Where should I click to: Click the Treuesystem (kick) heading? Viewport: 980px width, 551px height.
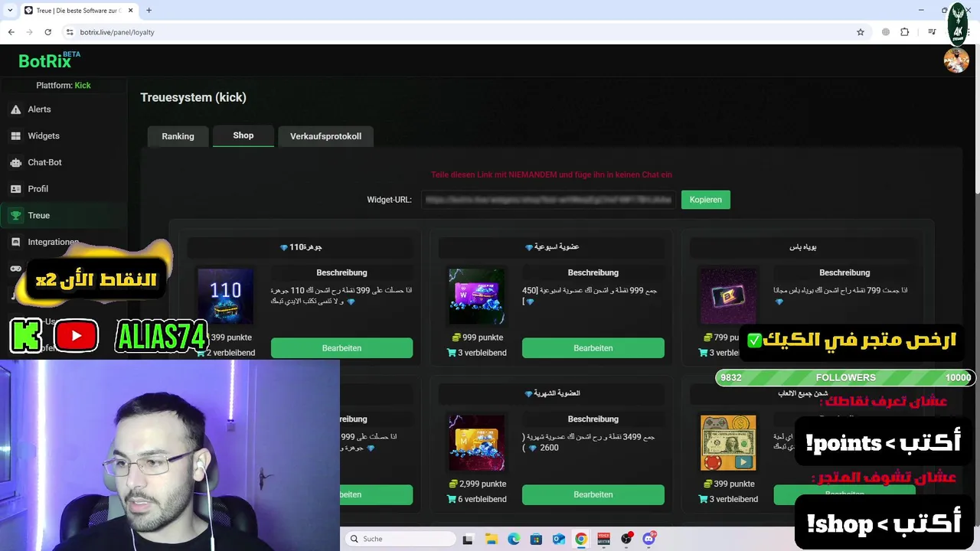[x=193, y=97]
